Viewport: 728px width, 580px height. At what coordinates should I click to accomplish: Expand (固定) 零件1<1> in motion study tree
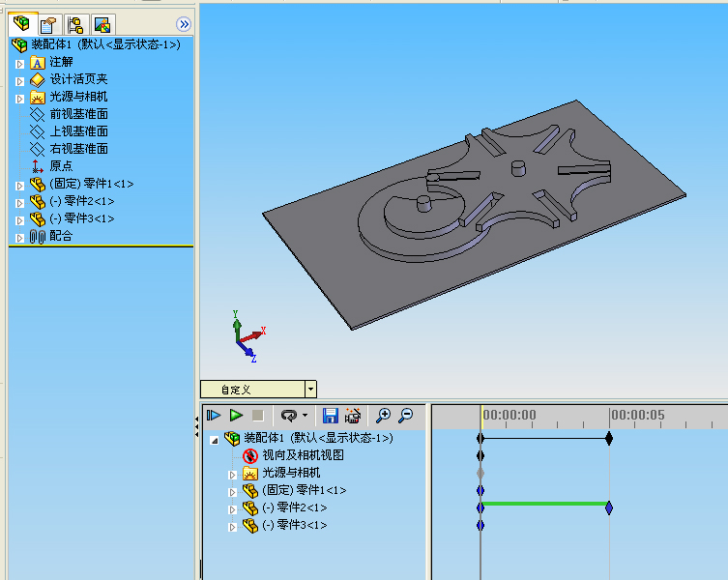tap(233, 492)
